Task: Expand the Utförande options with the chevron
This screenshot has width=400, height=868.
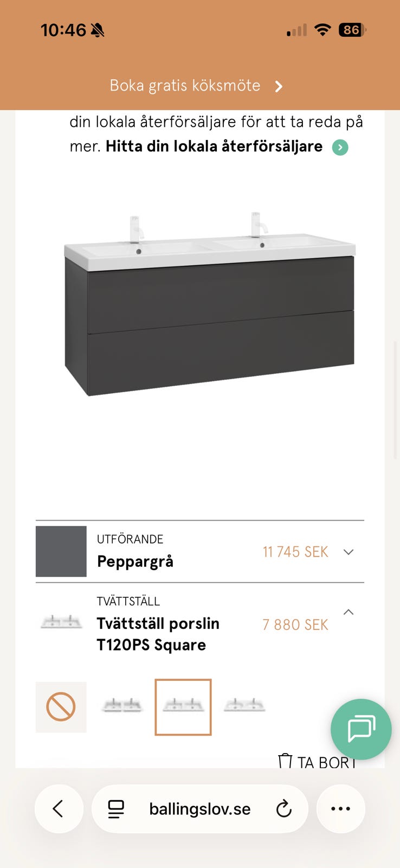Action: point(349,552)
